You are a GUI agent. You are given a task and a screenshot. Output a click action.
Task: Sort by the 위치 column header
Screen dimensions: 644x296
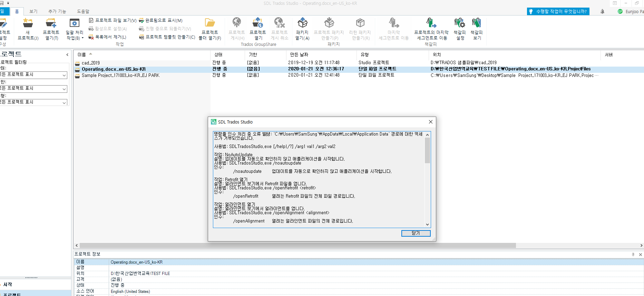pos(515,55)
